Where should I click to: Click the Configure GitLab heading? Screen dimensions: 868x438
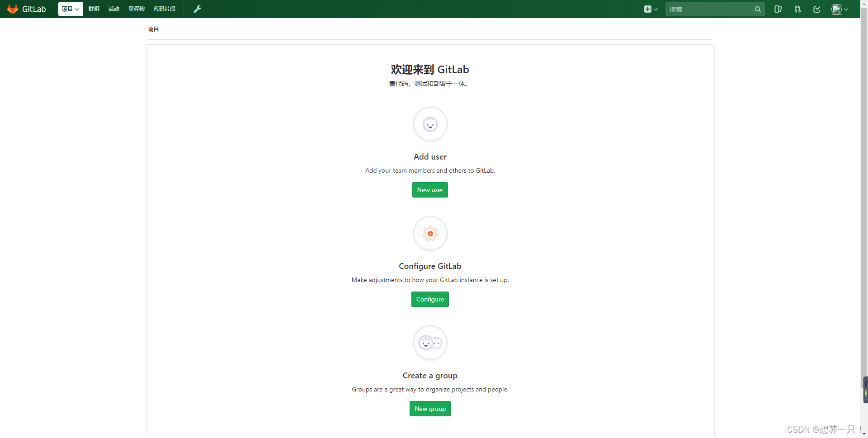click(430, 266)
